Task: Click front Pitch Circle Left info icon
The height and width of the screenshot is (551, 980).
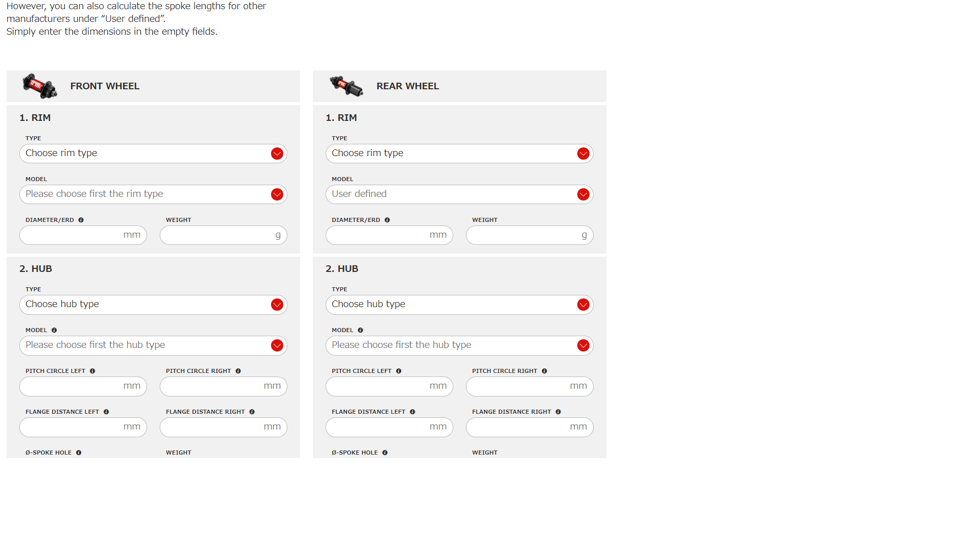Action: [x=92, y=371]
